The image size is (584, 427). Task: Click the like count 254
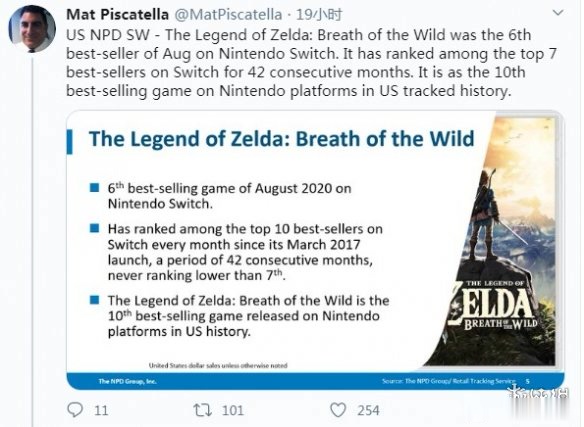tap(368, 411)
